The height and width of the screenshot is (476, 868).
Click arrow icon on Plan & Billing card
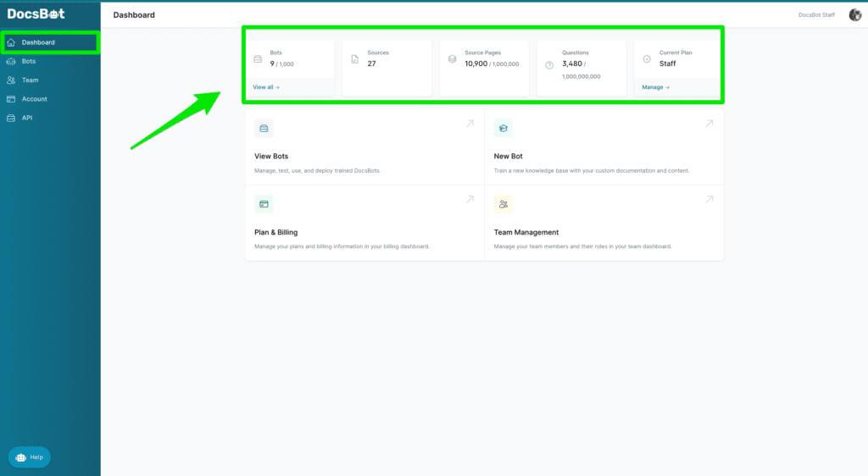470,200
